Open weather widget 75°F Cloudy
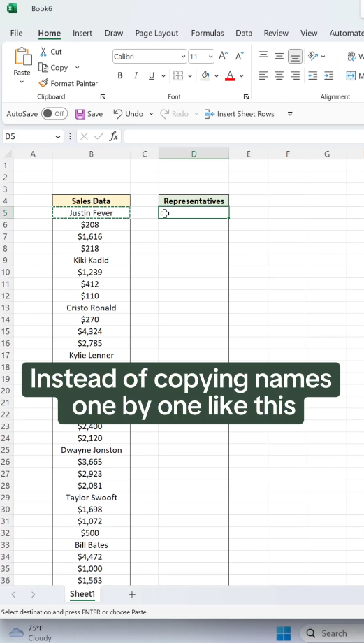Screen dimensions: 364x643 [30, 633]
